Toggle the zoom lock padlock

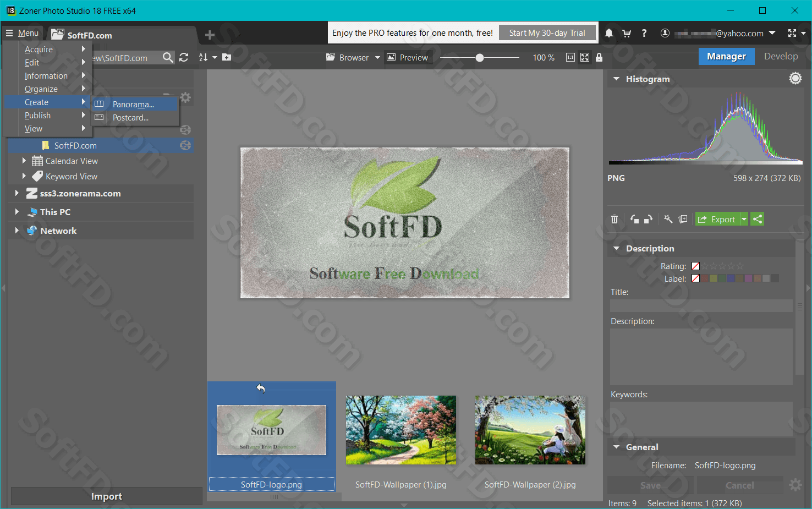tap(599, 57)
